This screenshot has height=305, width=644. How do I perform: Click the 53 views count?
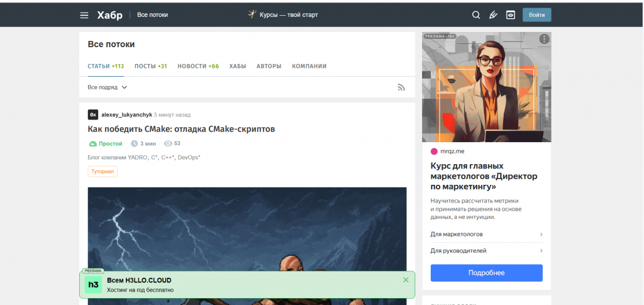tap(177, 143)
